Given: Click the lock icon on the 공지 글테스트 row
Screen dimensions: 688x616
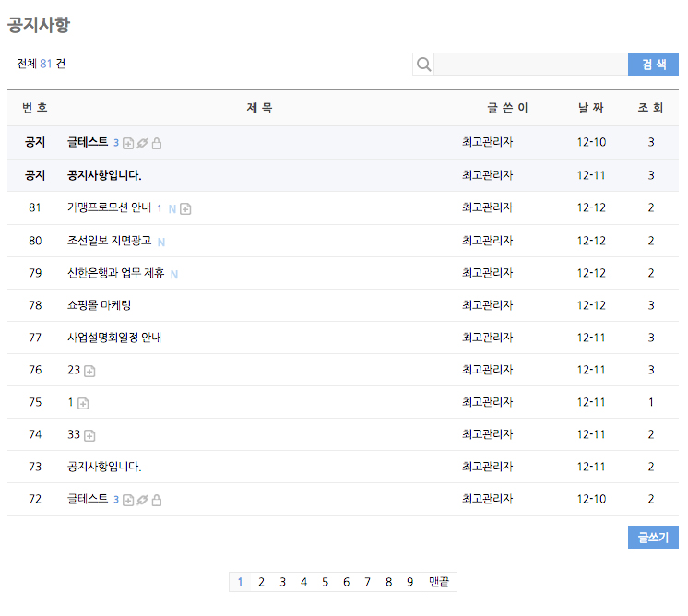Looking at the screenshot, I should tap(157, 143).
